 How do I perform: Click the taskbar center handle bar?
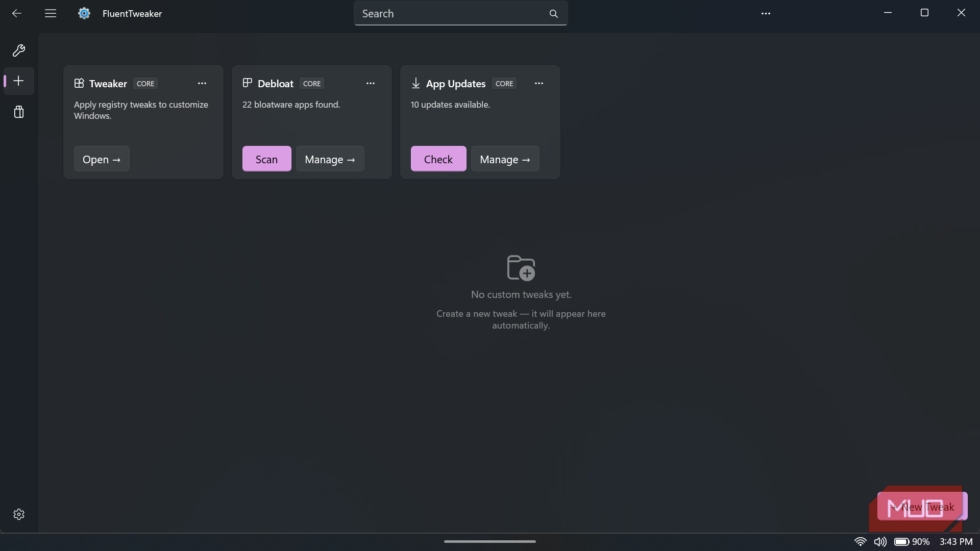(x=490, y=541)
